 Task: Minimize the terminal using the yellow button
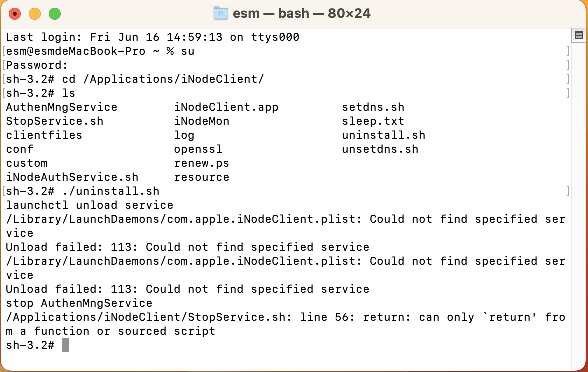point(35,14)
